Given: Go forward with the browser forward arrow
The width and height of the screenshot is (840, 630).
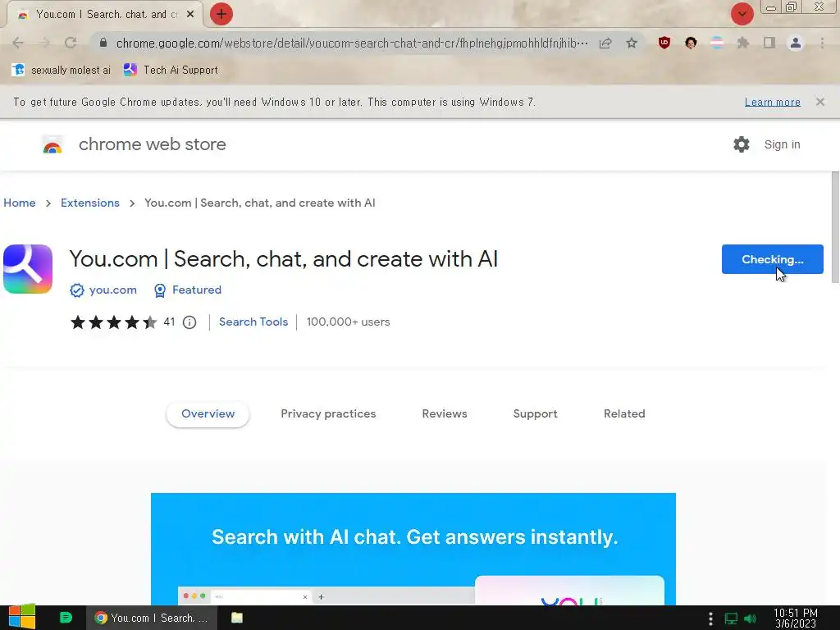Looking at the screenshot, I should click(x=44, y=43).
